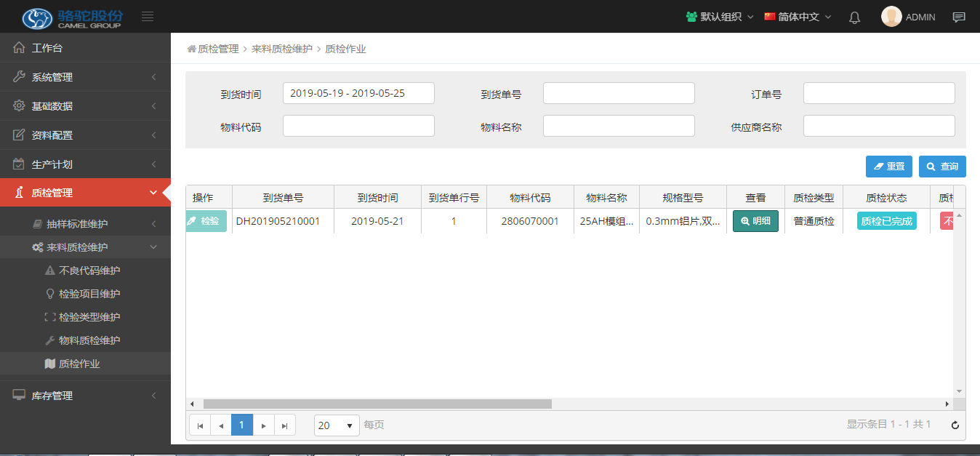Click the 到货单号 input field
The width and height of the screenshot is (980, 456).
pos(619,93)
